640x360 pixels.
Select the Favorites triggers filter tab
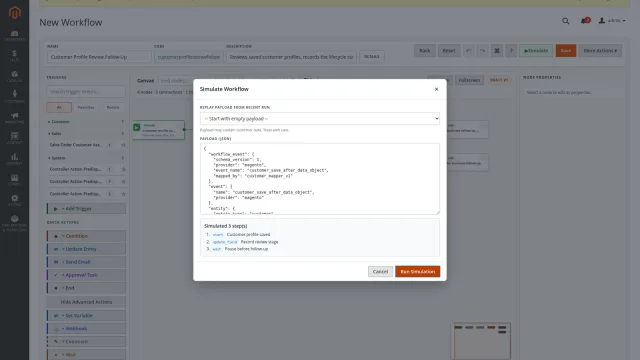86,107
